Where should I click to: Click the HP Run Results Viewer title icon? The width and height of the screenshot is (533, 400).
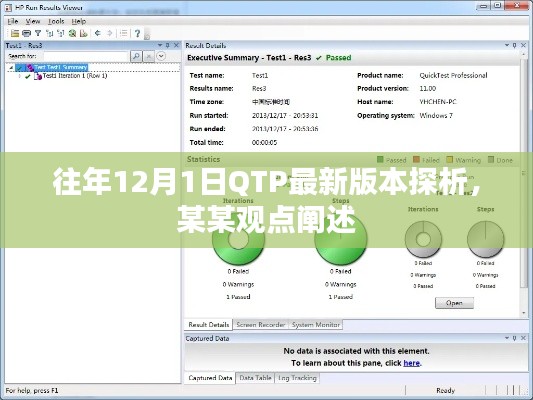pos(8,7)
